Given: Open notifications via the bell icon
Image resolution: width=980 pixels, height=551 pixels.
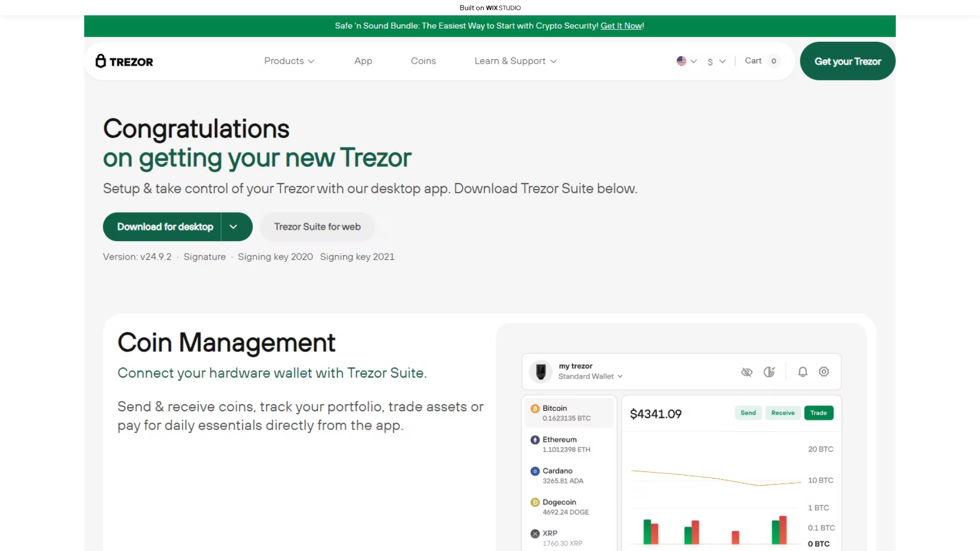Looking at the screenshot, I should (x=802, y=372).
